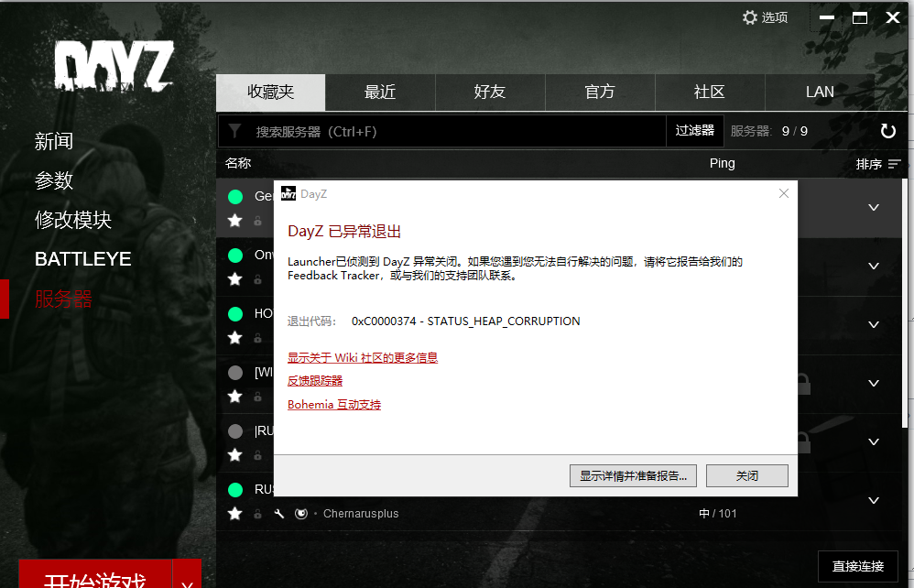Show the LAN servers tab
The width and height of the screenshot is (914, 588).
pyautogui.click(x=821, y=93)
